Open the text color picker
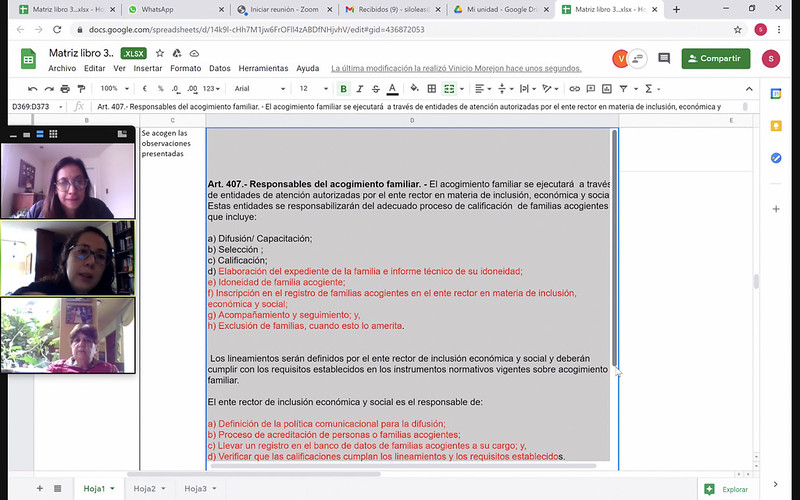Image resolution: width=800 pixels, height=500 pixels. click(392, 89)
